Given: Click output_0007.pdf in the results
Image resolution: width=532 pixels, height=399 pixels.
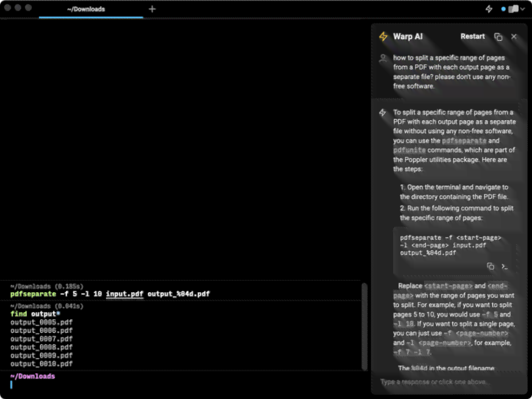Looking at the screenshot, I should pyautogui.click(x=41, y=339).
